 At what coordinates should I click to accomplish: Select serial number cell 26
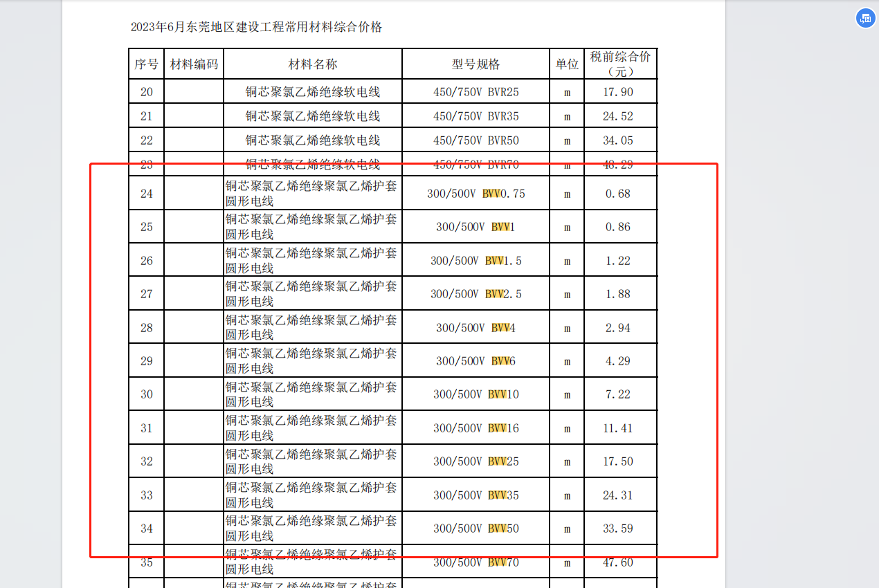pos(147,261)
